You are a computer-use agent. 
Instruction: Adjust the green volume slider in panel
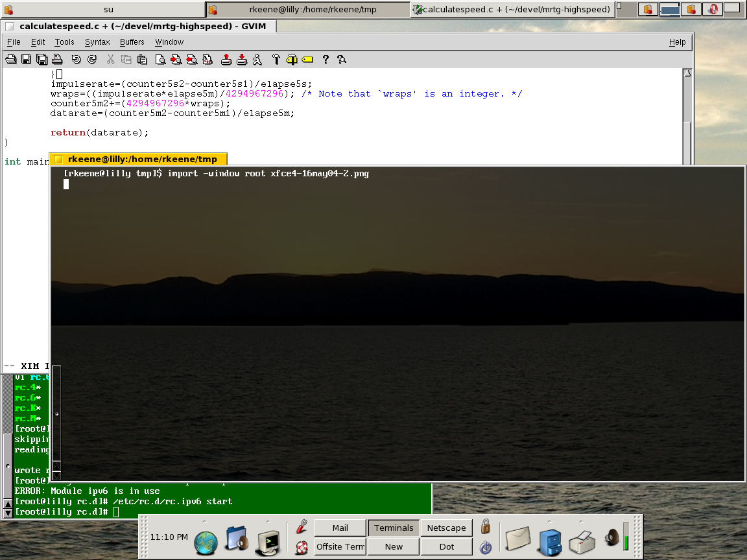[x=626, y=537]
